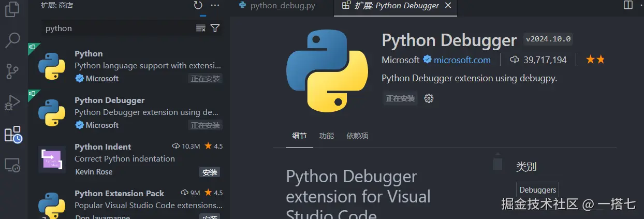Click Python Indent 10.3M download count
The image size is (644, 219).
coord(186,147)
